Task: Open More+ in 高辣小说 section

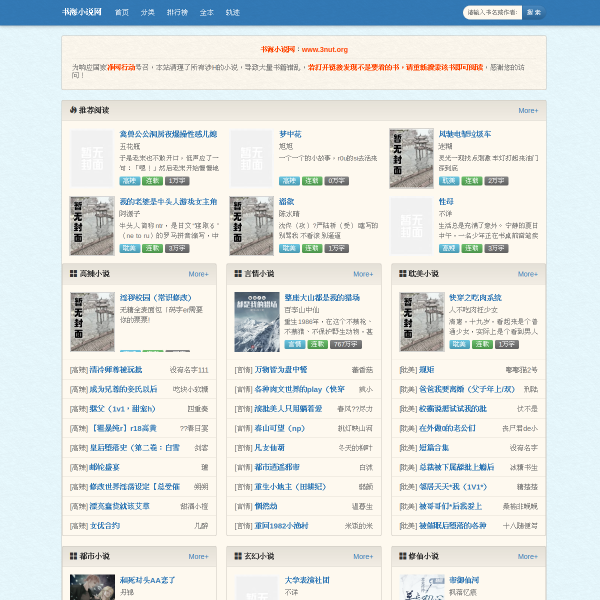Action: pyautogui.click(x=198, y=274)
